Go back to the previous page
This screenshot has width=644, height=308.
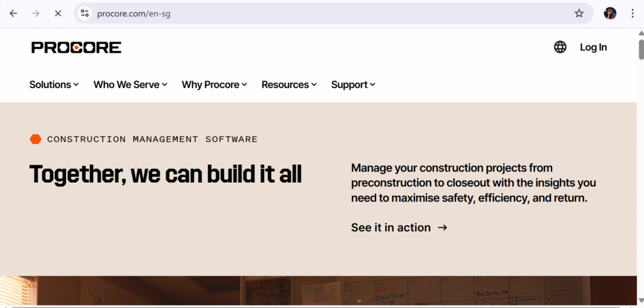[x=14, y=14]
